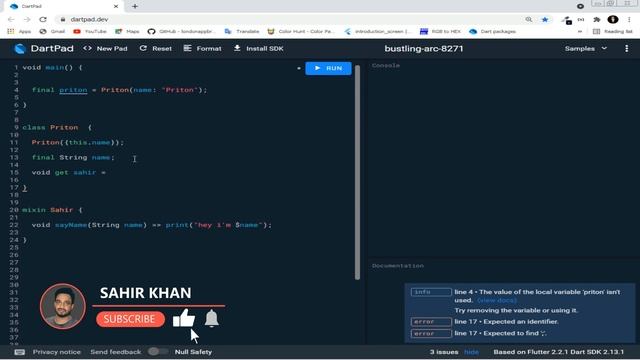Open the Color Hunt bookmark
The width and height of the screenshot is (640, 360).
click(301, 31)
